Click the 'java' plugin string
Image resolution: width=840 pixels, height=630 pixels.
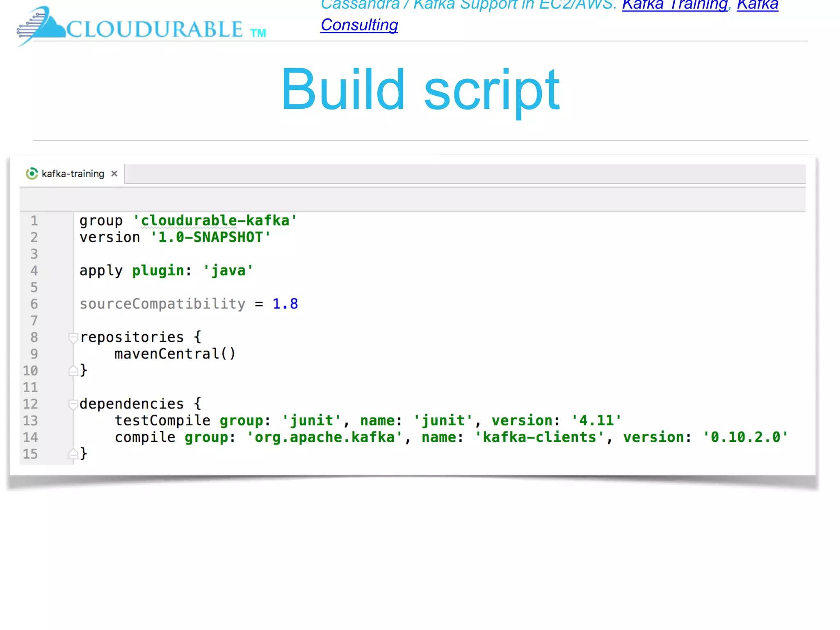[228, 271]
